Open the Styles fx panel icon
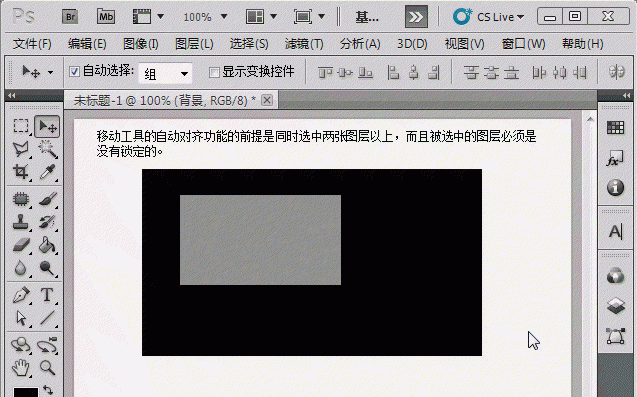The image size is (637, 397). 615,158
